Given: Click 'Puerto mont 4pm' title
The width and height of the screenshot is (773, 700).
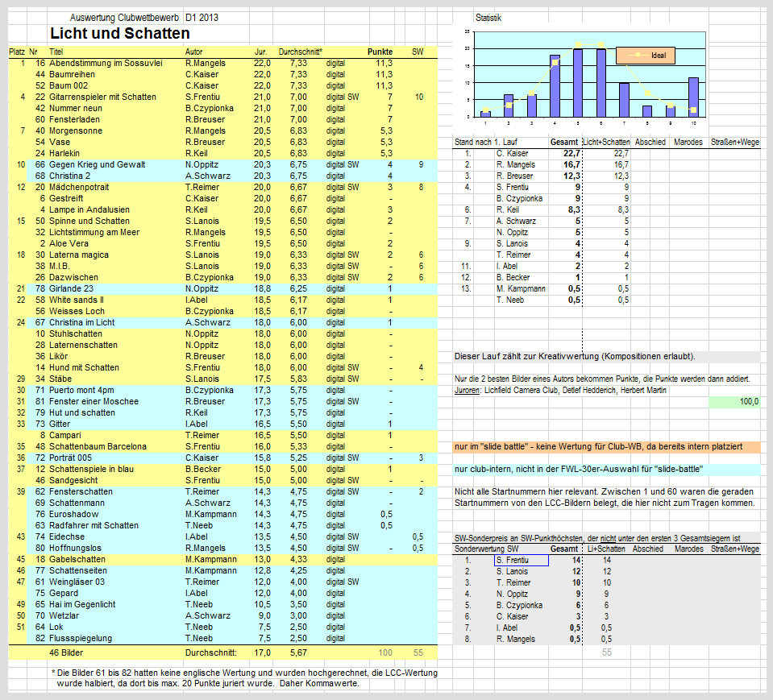Looking at the screenshot, I should (x=81, y=390).
